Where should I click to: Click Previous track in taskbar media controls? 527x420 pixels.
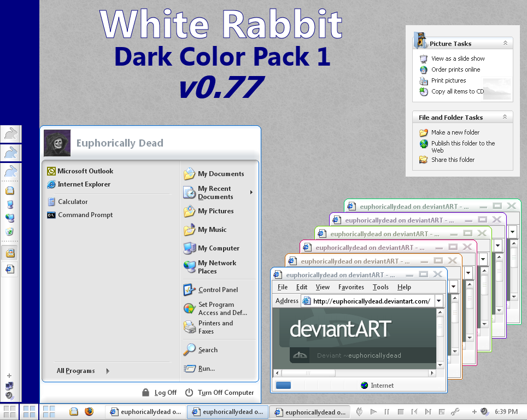click(x=414, y=412)
